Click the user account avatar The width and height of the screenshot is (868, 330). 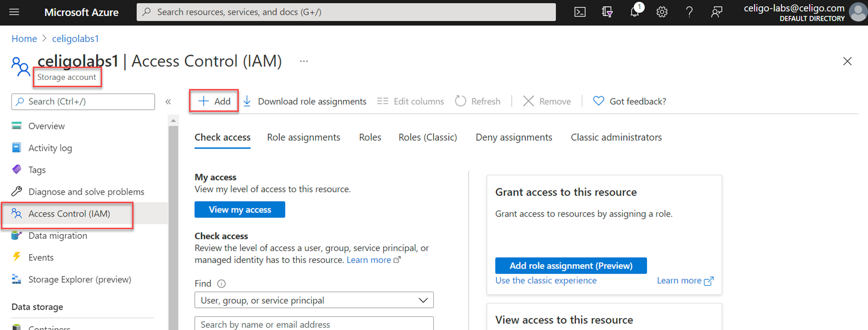tap(859, 12)
